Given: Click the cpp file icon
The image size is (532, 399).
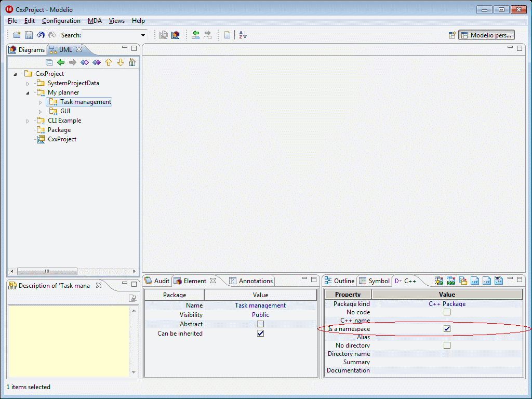Looking at the screenshot, I should tap(475, 281).
